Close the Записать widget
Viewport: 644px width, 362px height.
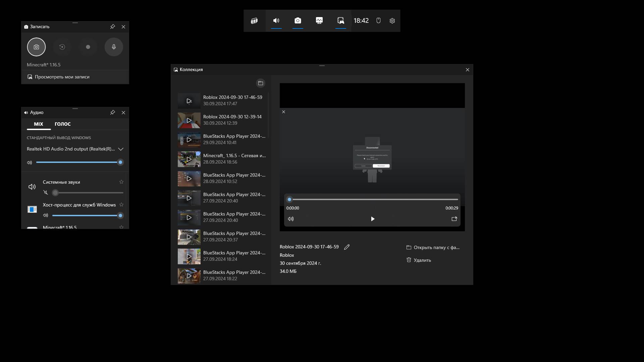(x=123, y=27)
